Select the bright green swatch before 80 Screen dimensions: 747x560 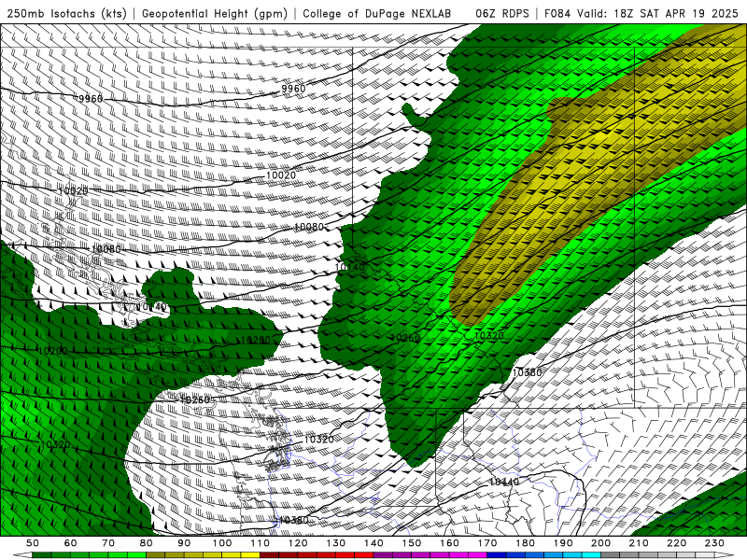(x=136, y=555)
